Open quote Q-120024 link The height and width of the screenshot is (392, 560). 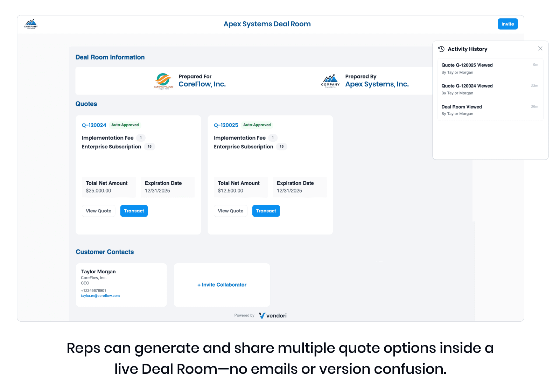point(94,125)
